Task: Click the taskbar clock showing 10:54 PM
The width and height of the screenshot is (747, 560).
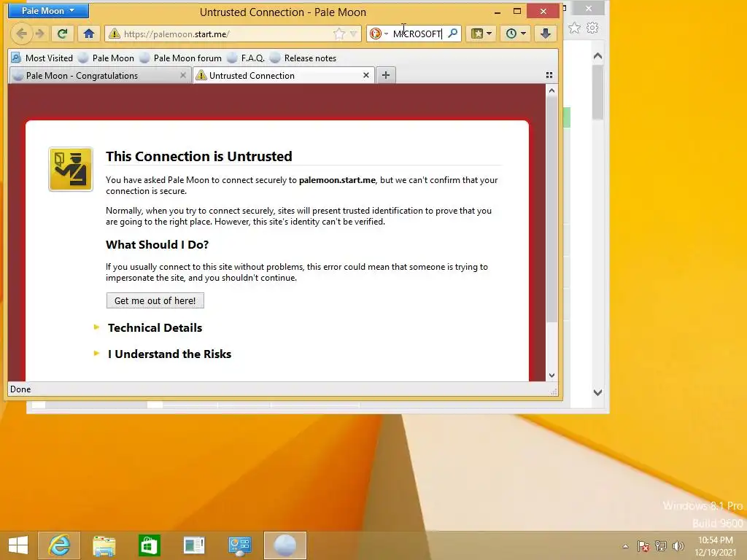Action: point(715,546)
